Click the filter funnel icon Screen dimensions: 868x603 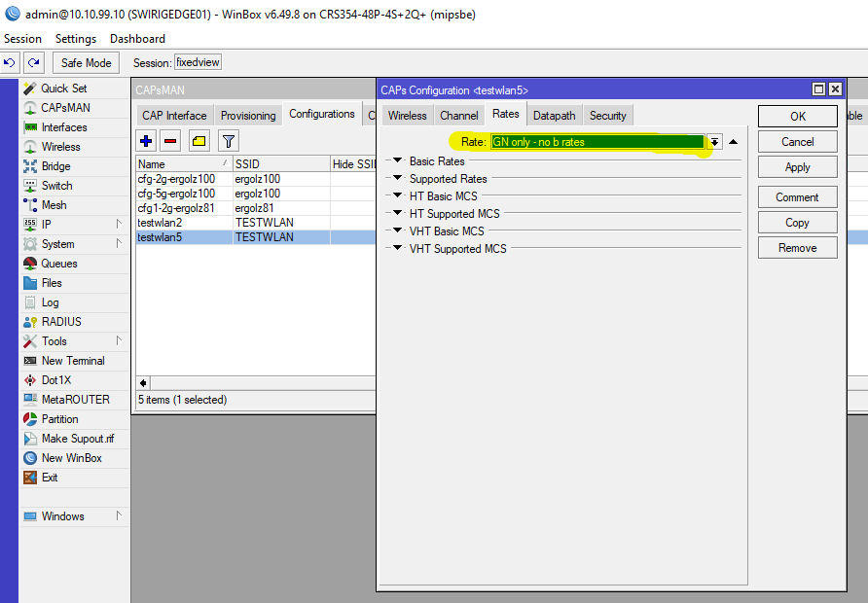click(228, 141)
